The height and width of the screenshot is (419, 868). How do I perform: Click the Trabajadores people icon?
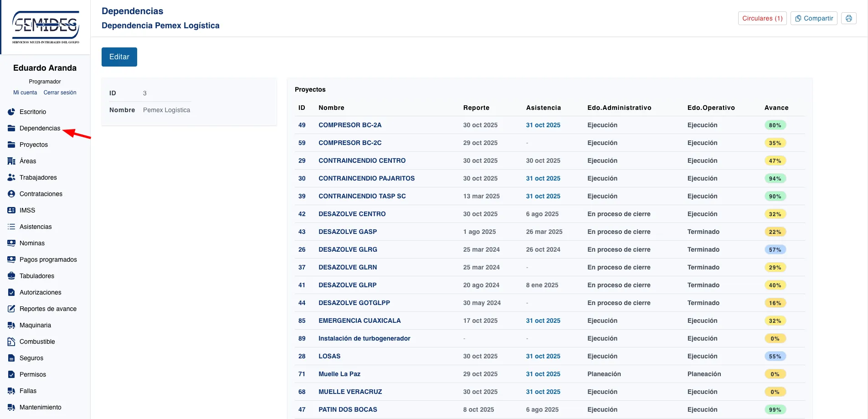pos(11,177)
